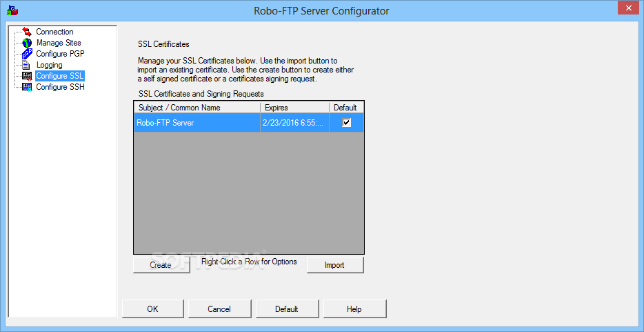Confirm settings with OK
The height and width of the screenshot is (332, 644).
153,309
